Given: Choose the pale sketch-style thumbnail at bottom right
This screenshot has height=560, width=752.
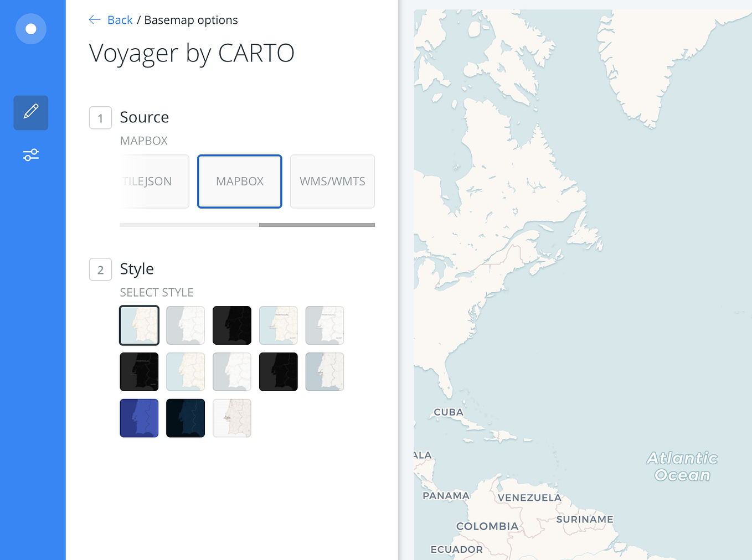Looking at the screenshot, I should (231, 418).
